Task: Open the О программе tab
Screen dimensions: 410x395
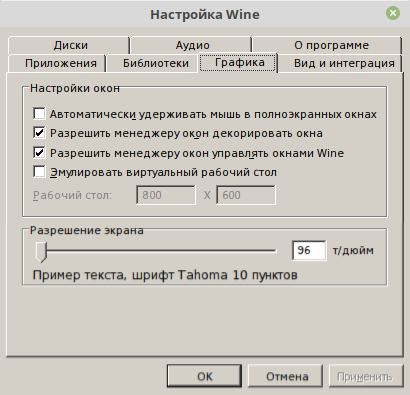Action: pos(327,45)
